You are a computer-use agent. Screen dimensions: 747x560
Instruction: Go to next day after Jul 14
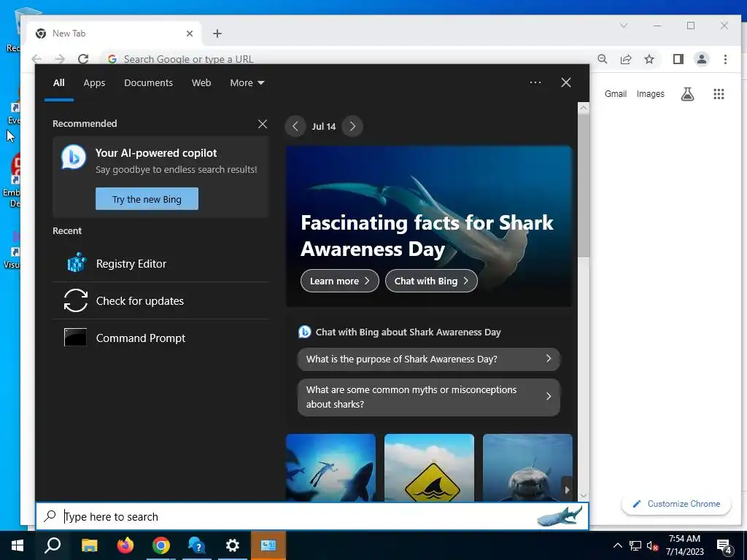coord(352,126)
